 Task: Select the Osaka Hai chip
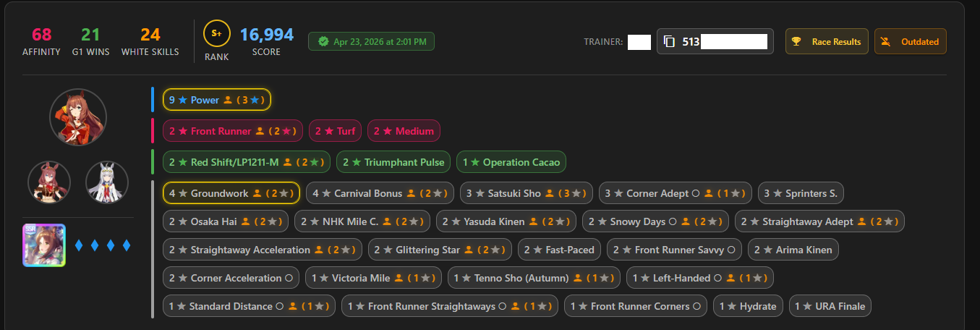pos(226,221)
